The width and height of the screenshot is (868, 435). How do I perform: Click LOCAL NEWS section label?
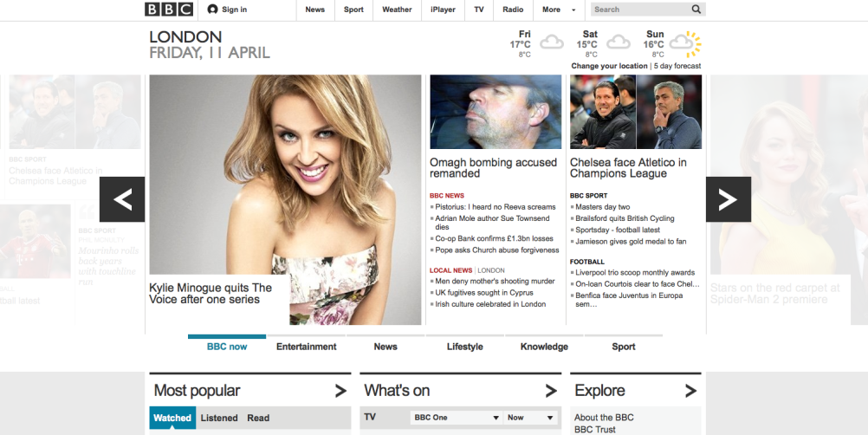(450, 270)
